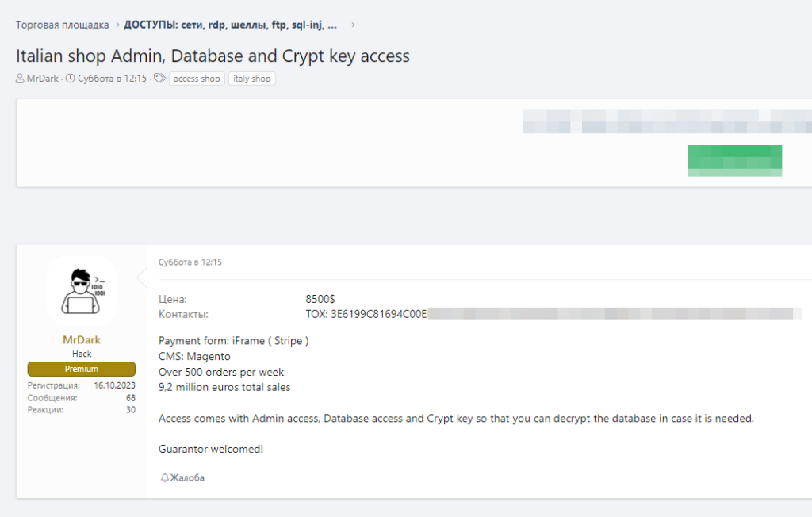812x517 pixels.
Task: Select the "access shop" tag
Action: click(x=197, y=79)
